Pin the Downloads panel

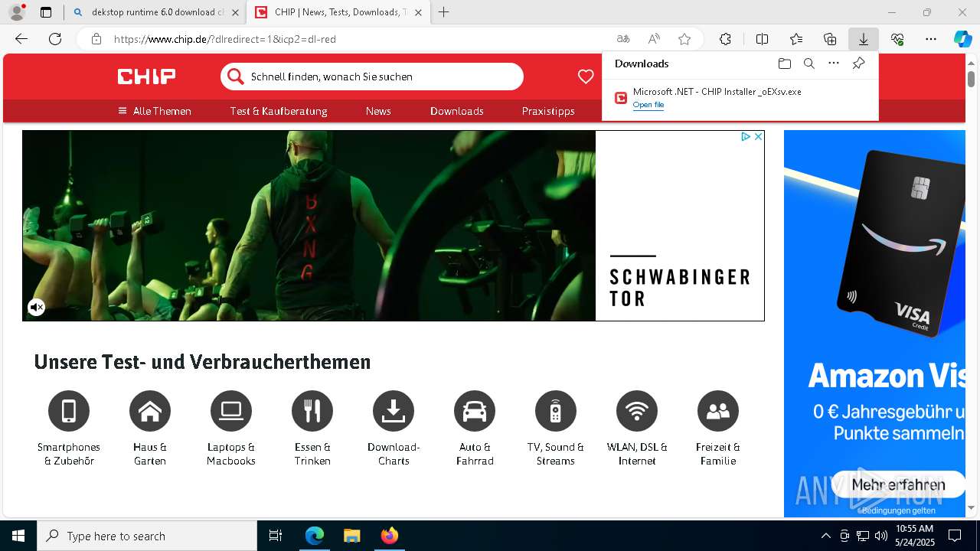coord(859,64)
